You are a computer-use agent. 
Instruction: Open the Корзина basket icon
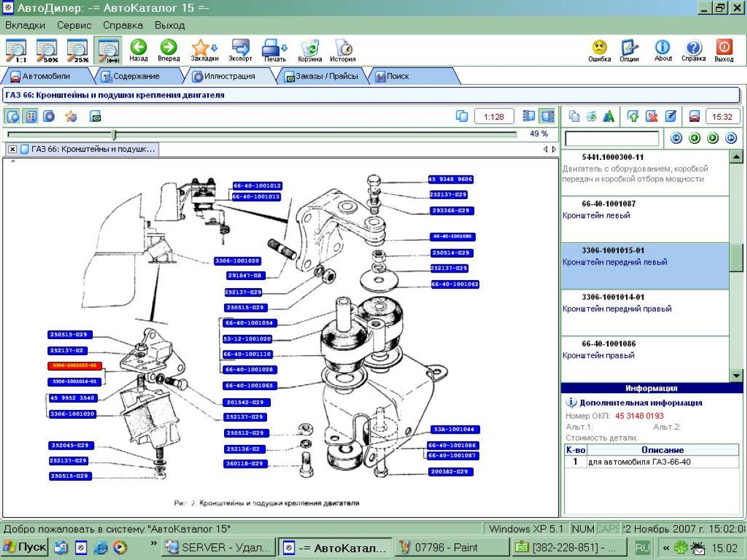(310, 51)
